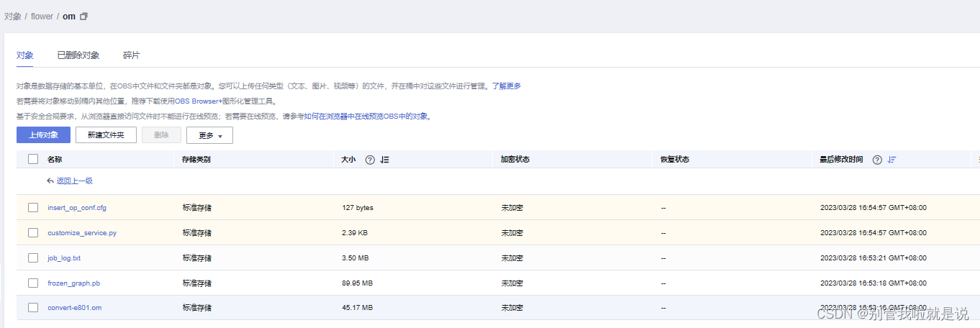Open file job_log.txt
This screenshot has height=328, width=980.
[64, 258]
